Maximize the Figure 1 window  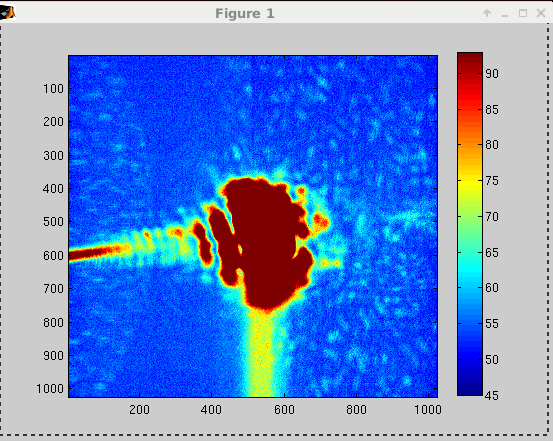(523, 13)
